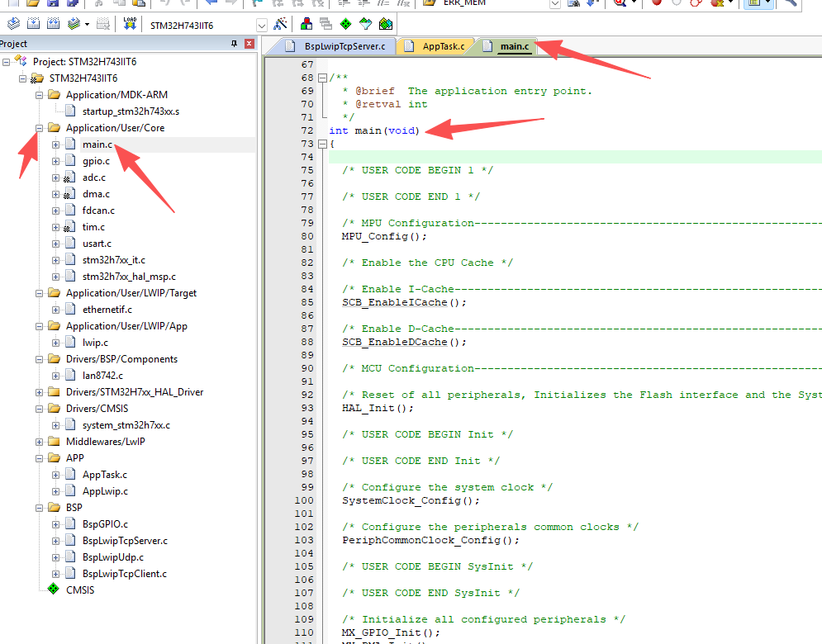Close the Project panel with red X
The height and width of the screenshot is (644, 822).
coord(249,44)
